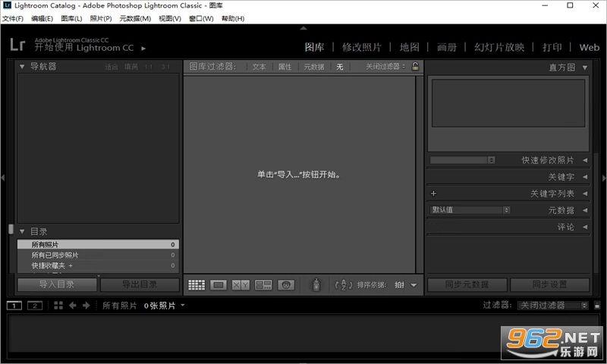Viewport: 607px width, 364px height.
Task: Open the People face view icon
Action: click(286, 285)
